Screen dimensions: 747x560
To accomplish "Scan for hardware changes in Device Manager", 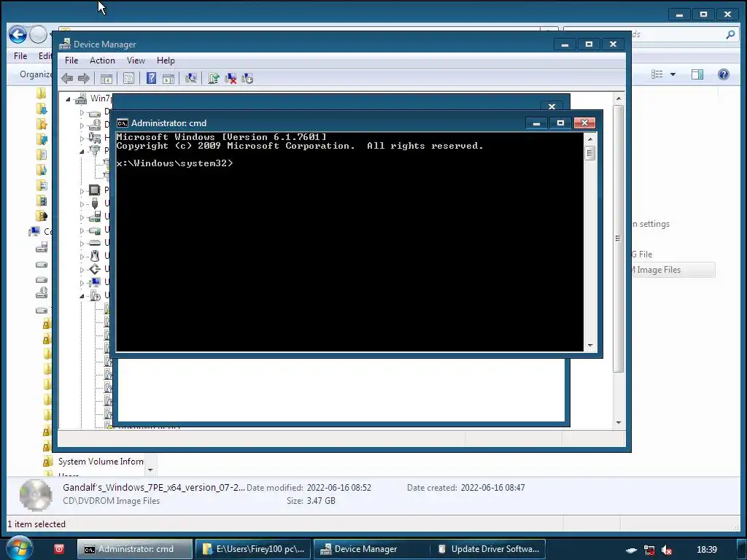I will pyautogui.click(x=191, y=79).
